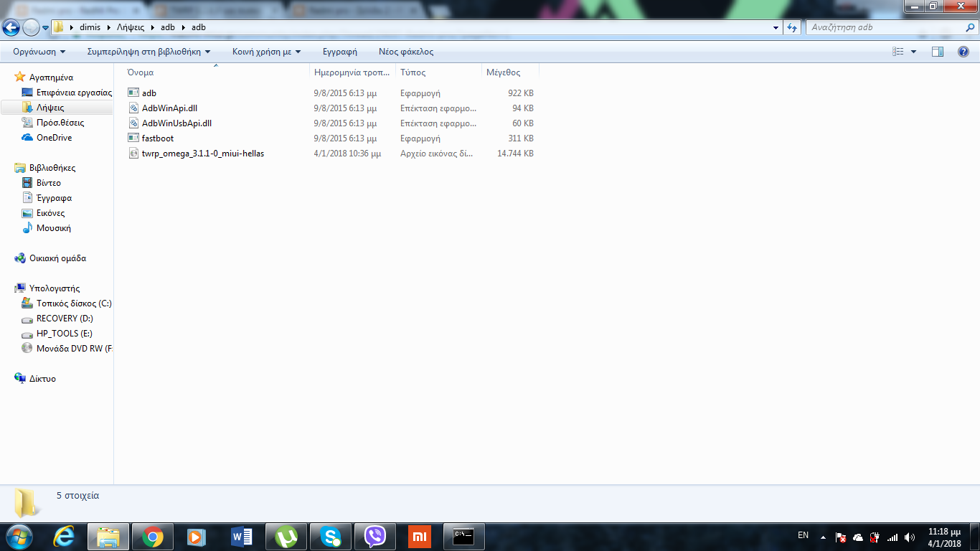
Task: Click the dimis segment in the address bar
Action: [90, 27]
